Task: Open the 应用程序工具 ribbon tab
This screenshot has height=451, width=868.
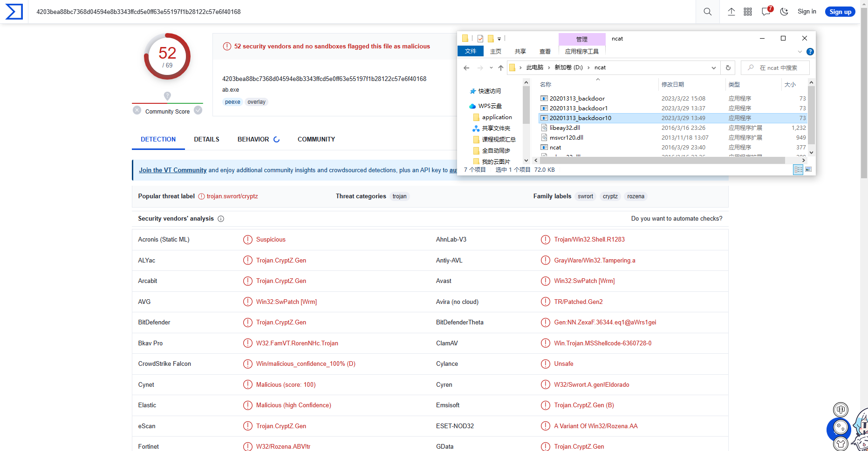Action: coord(582,52)
